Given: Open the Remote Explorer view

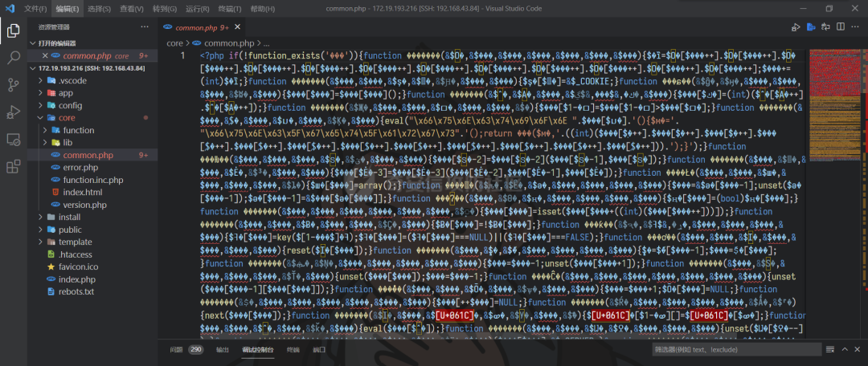Looking at the screenshot, I should 14,140.
